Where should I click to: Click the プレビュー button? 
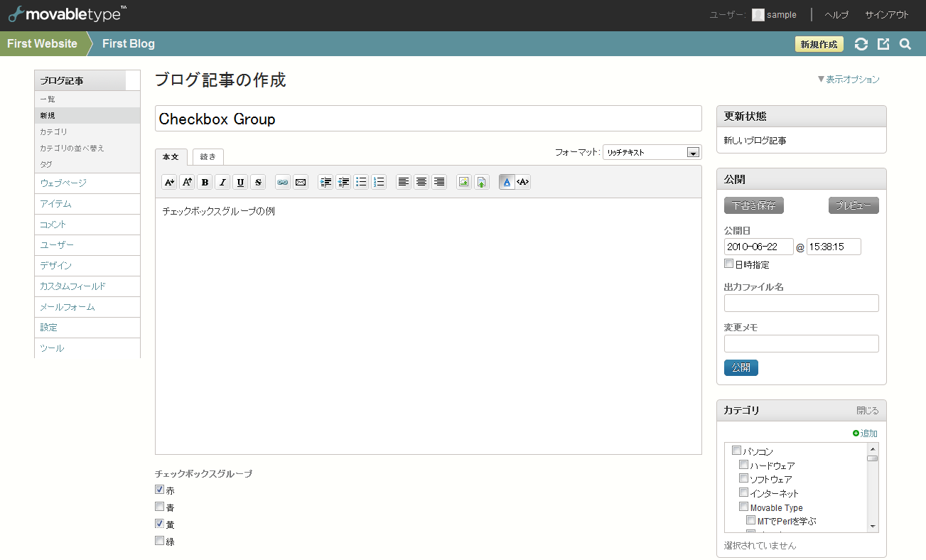pyautogui.click(x=854, y=205)
